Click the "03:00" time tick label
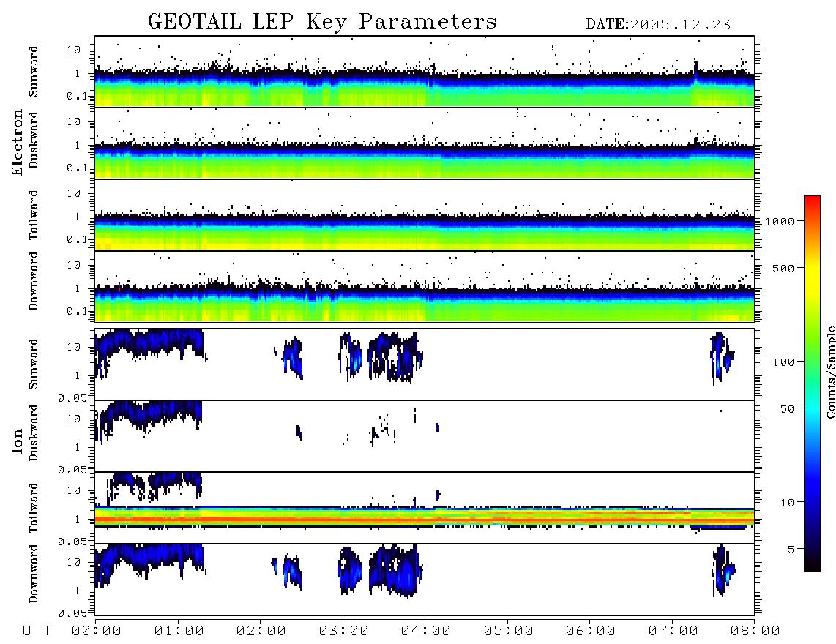 click(x=344, y=631)
